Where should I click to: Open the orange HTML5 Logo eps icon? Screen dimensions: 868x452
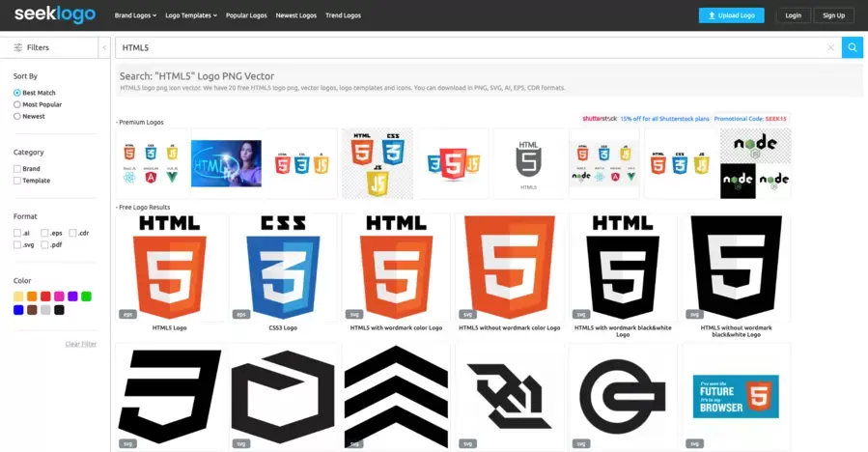(x=169, y=267)
